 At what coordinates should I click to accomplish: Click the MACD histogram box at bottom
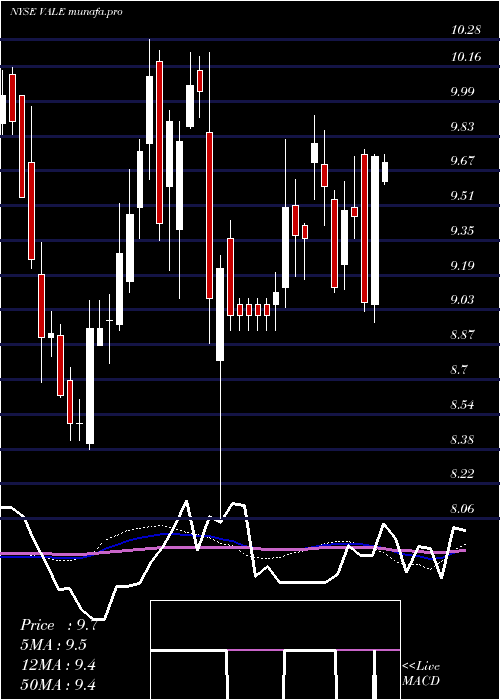pos(275,650)
